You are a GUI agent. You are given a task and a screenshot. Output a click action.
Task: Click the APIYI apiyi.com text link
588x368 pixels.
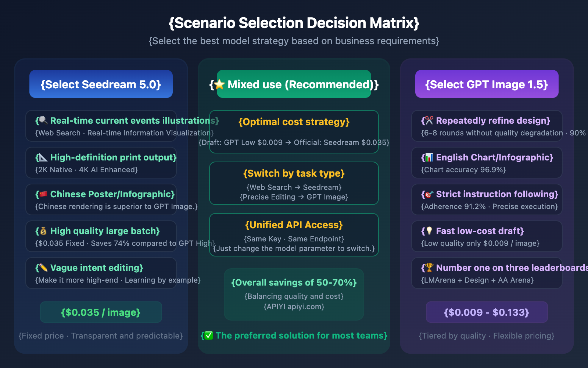[294, 307]
